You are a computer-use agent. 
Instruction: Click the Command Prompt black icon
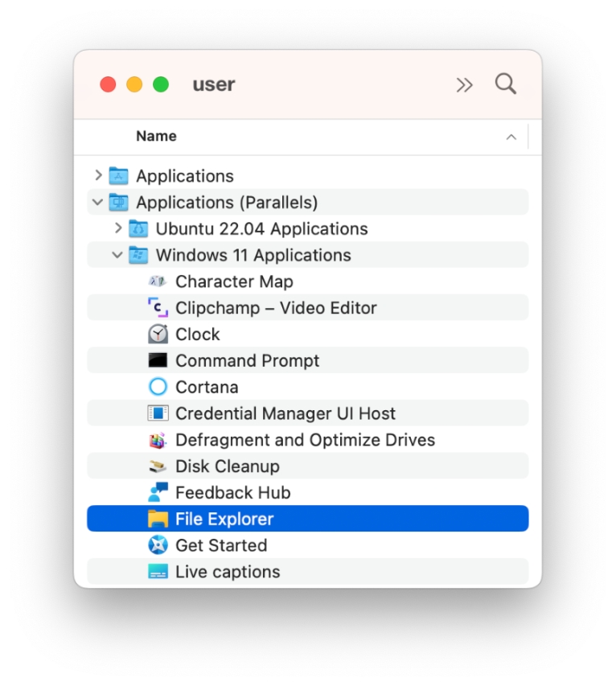[x=158, y=361]
